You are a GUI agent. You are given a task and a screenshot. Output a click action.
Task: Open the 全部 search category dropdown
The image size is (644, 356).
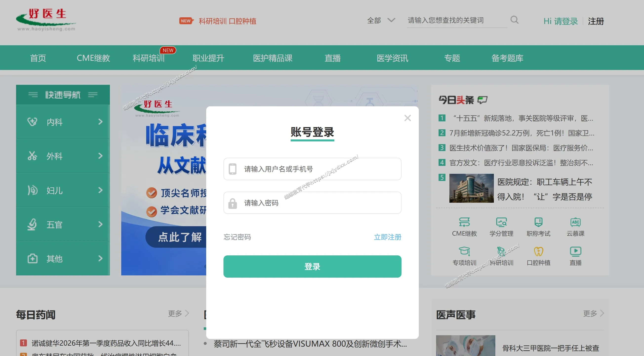(381, 20)
